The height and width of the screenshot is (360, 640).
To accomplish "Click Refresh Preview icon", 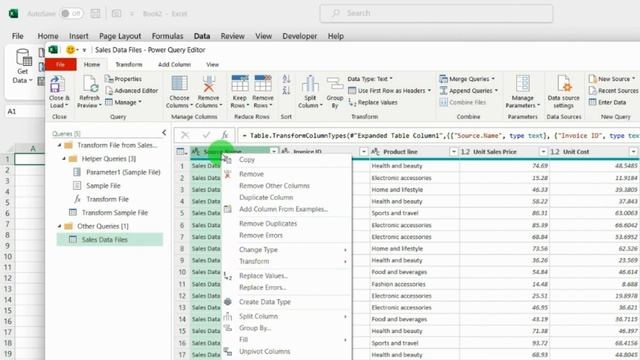I will click(x=90, y=85).
